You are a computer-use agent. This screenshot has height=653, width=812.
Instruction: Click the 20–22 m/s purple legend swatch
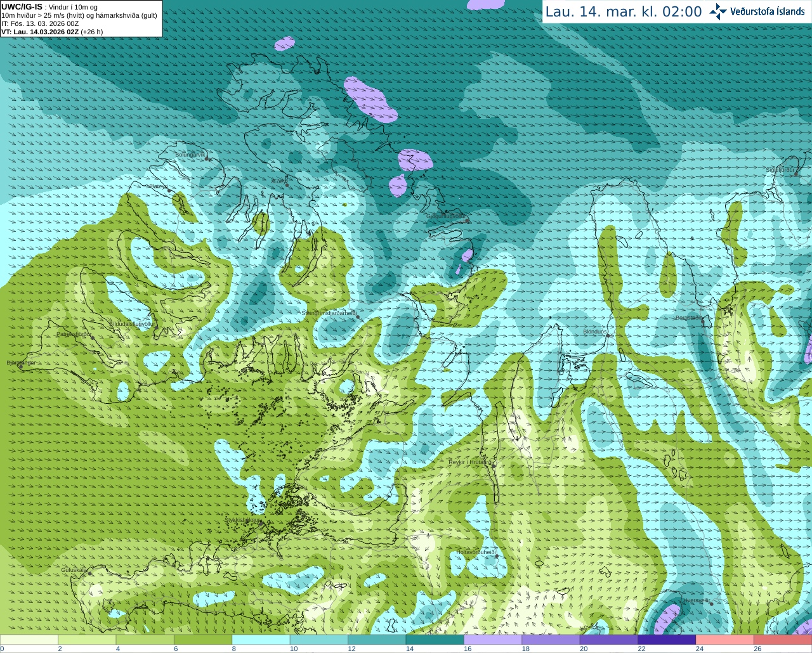(610, 640)
